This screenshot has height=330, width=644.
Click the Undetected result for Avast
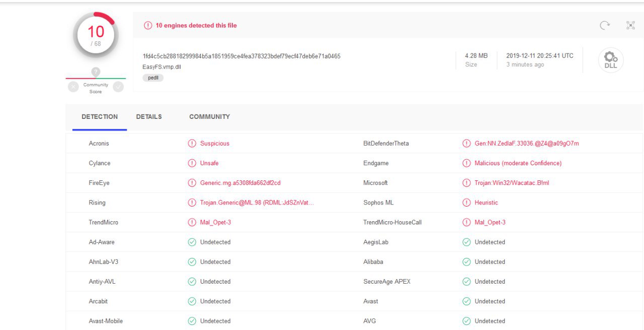coord(490,301)
